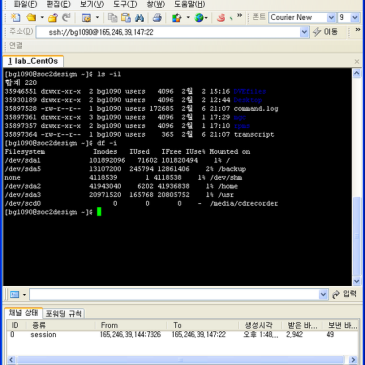Click the Copy icon in the toolbar
The width and height of the screenshot is (365, 365).
coord(113,17)
